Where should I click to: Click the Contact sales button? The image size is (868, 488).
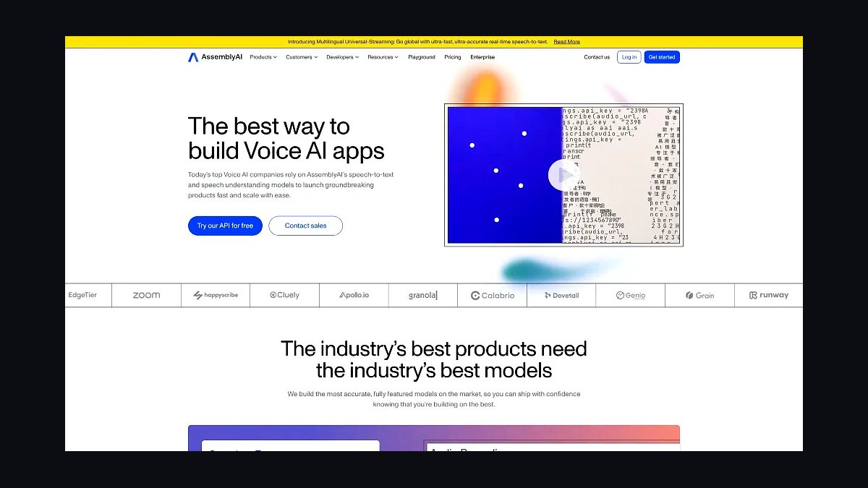(x=305, y=226)
